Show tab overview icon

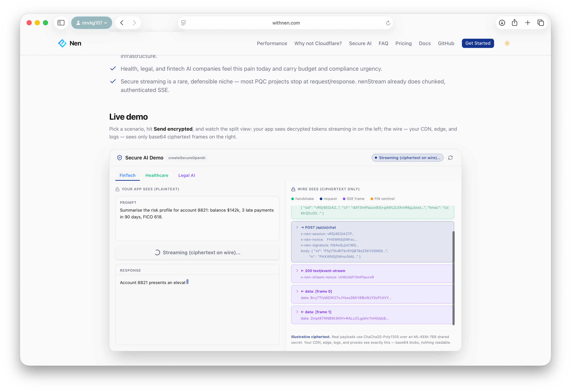(540, 23)
